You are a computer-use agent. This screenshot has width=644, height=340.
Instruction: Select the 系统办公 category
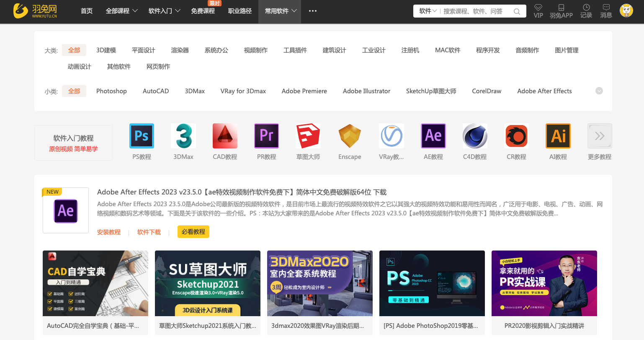click(x=216, y=50)
